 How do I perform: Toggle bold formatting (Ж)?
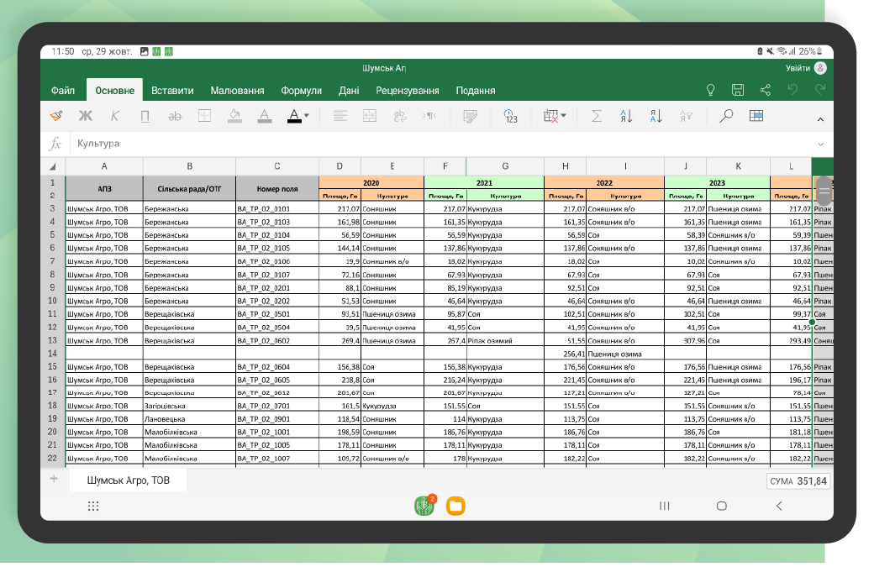pyautogui.click(x=86, y=116)
